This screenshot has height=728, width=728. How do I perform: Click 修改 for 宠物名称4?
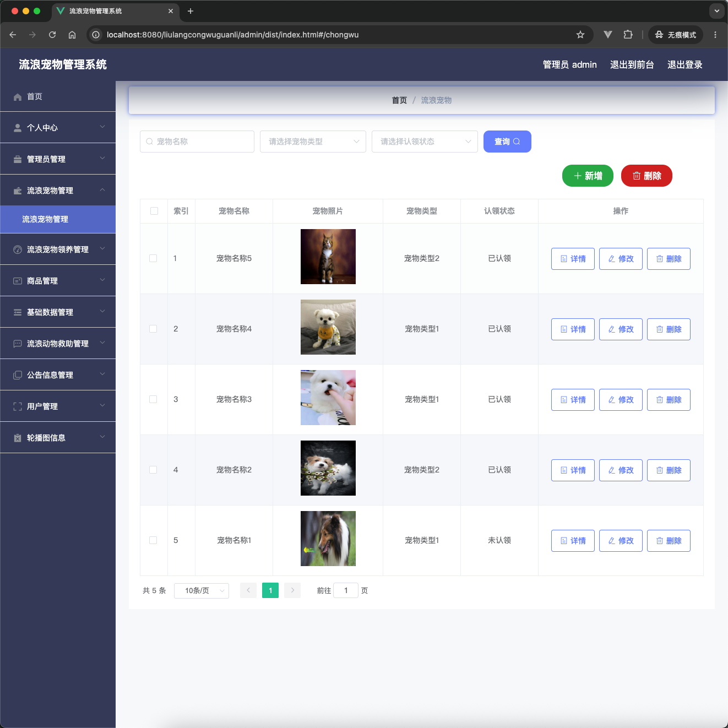621,329
